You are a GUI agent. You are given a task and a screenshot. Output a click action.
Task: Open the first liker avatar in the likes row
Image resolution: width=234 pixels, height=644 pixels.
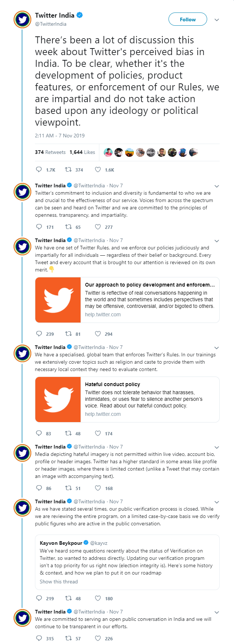(108, 152)
